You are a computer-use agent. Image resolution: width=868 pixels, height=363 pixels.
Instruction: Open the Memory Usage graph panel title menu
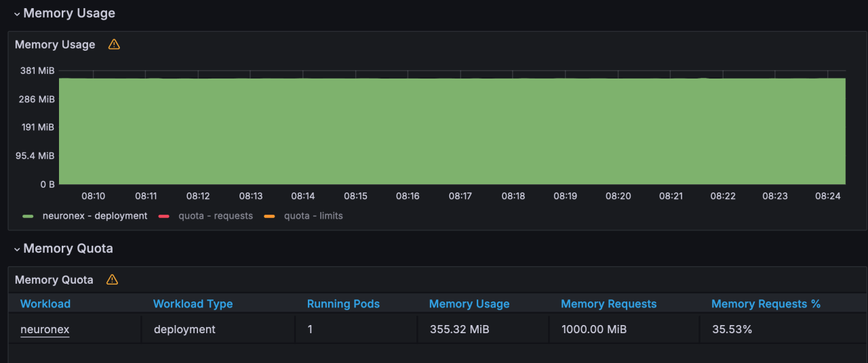(x=55, y=45)
